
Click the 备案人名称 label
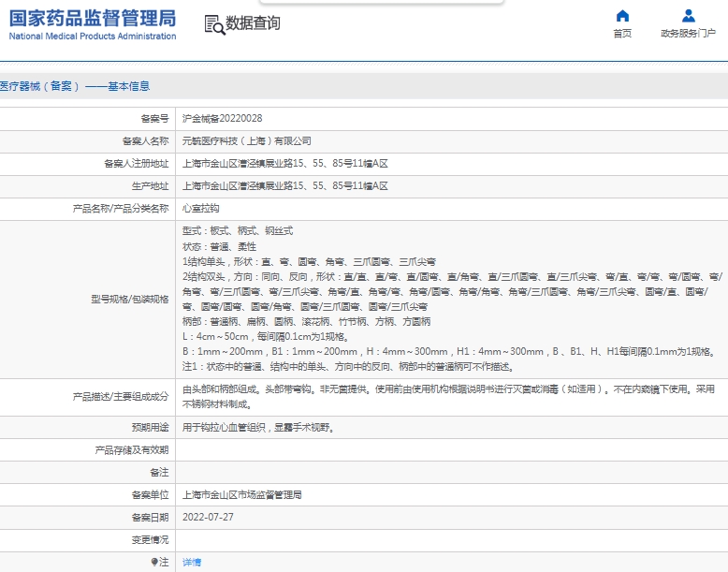tap(145, 140)
